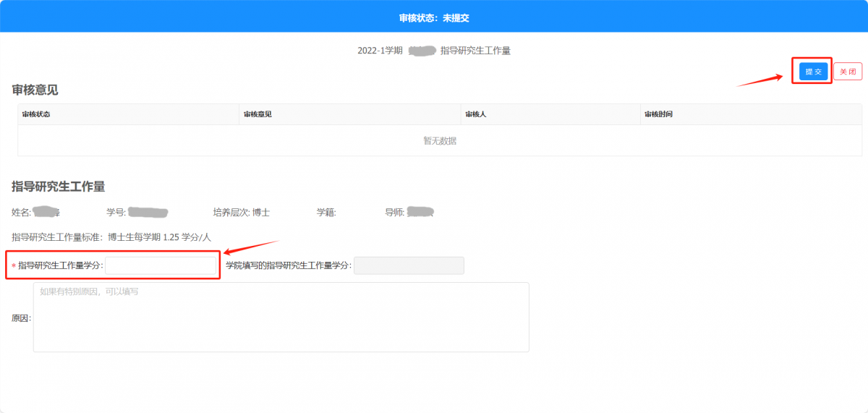Click the 学籍 label
The width and height of the screenshot is (868, 413).
pyautogui.click(x=325, y=213)
